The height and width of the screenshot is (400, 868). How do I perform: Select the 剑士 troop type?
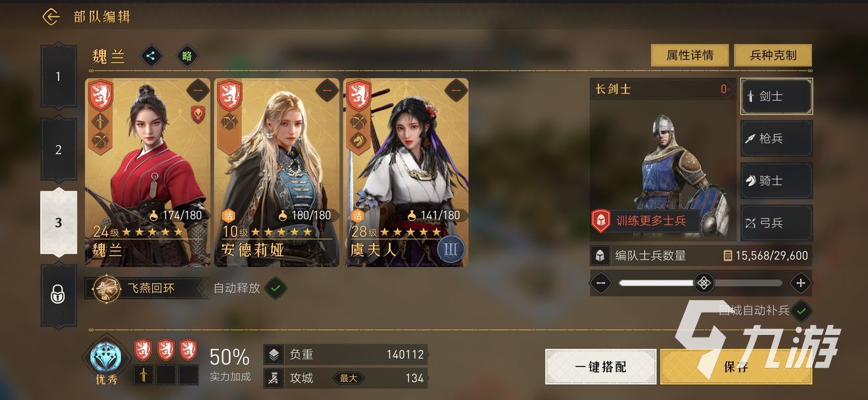[x=777, y=96]
